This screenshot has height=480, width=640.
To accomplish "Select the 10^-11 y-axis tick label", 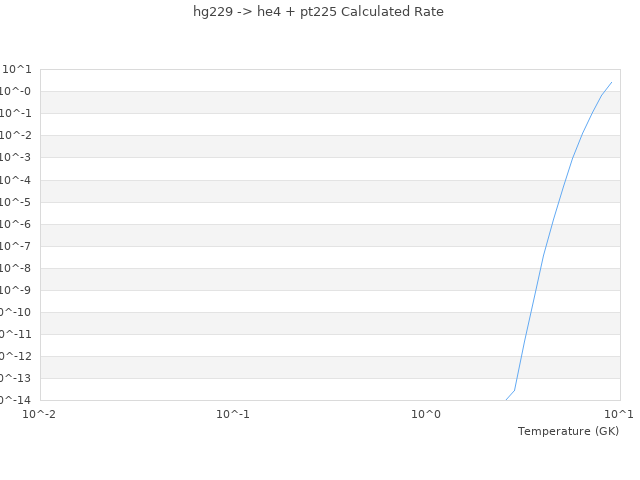I will (14, 334).
